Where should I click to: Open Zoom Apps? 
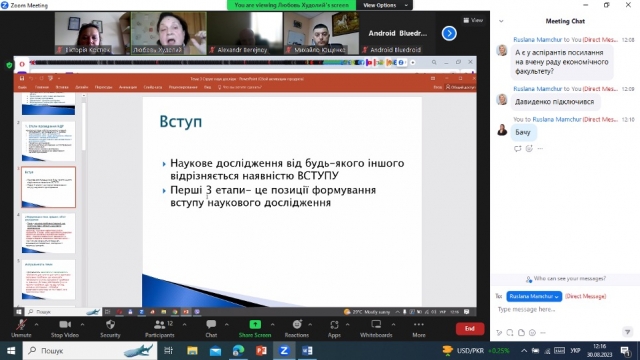click(334, 329)
